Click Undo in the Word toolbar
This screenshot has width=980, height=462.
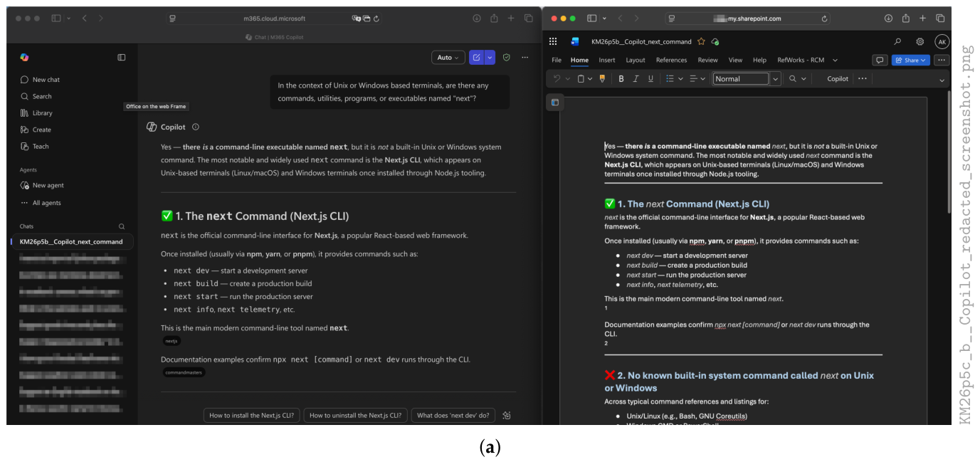(x=557, y=78)
